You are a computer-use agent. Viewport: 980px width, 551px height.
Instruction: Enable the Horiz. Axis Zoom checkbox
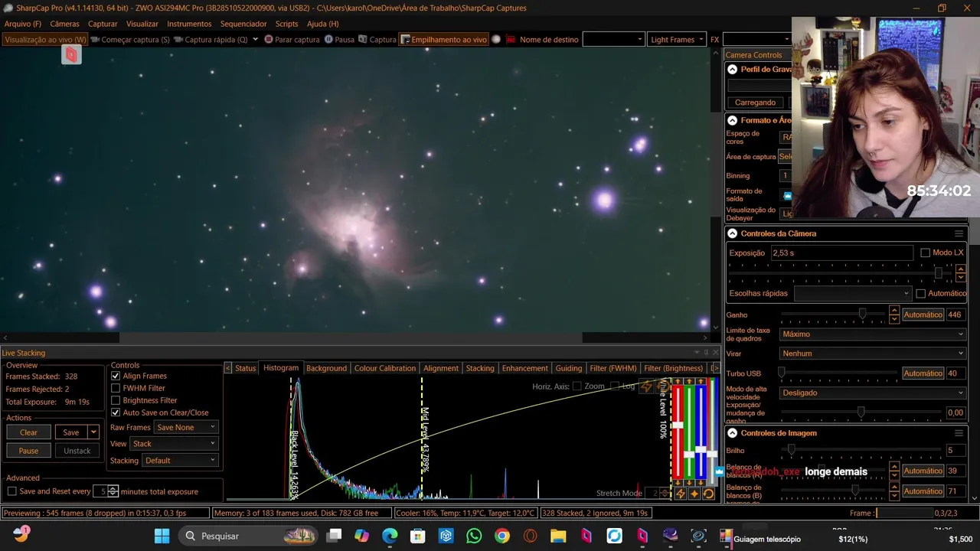click(577, 386)
